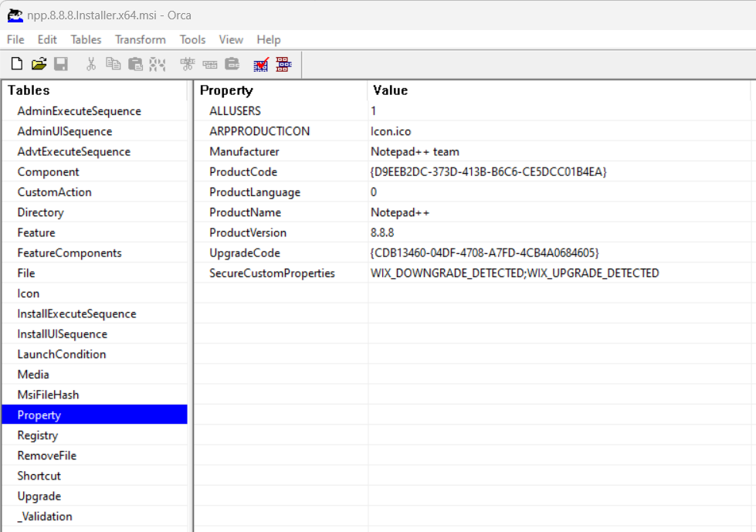Click the Cut scissors toolbar icon

tap(91, 64)
